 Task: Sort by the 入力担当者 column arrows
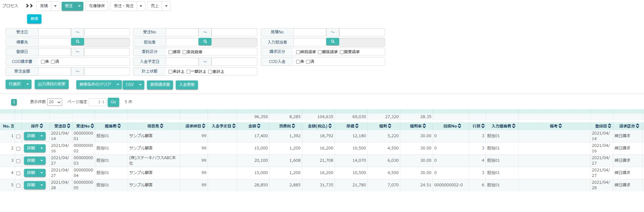514,126
